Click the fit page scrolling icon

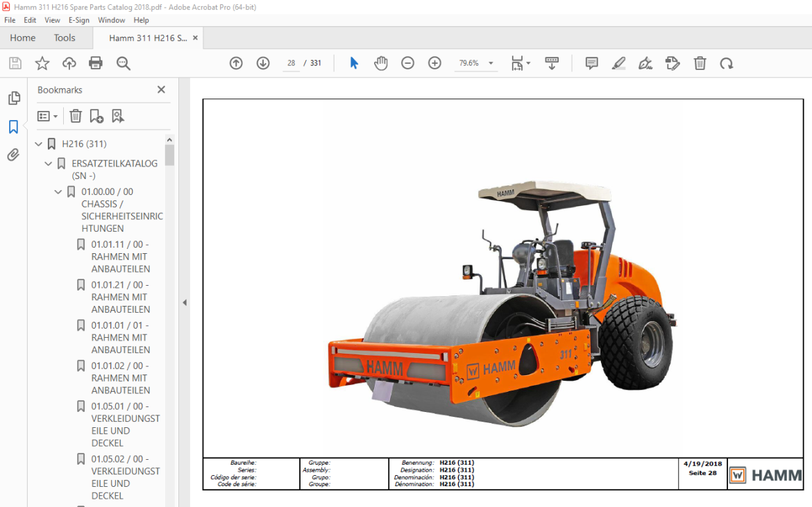click(x=517, y=63)
